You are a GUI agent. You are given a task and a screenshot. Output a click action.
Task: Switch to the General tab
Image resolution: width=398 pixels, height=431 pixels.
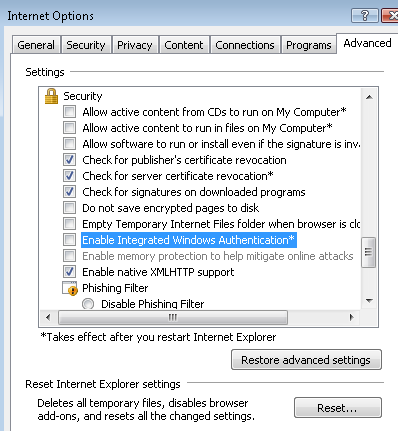click(36, 45)
